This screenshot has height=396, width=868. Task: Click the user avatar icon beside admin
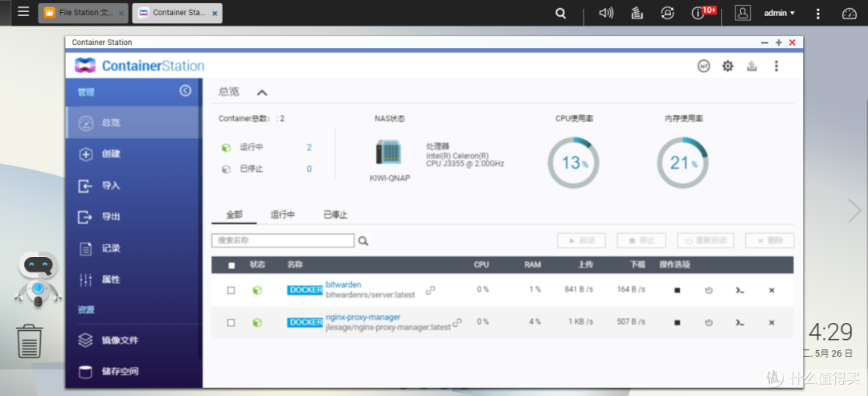[x=743, y=13]
